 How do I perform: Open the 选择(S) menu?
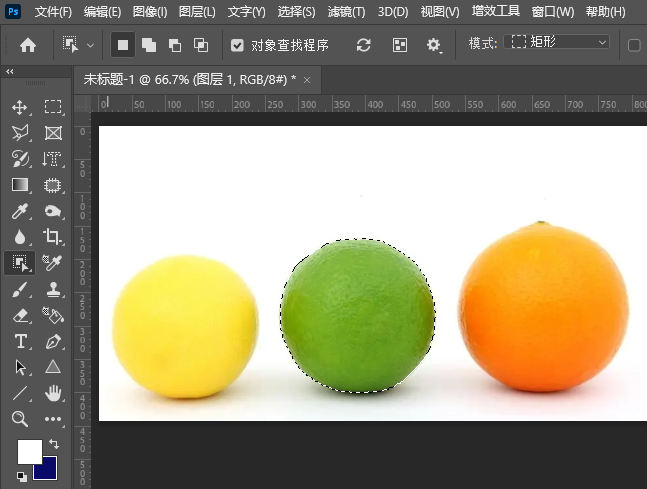click(x=296, y=12)
